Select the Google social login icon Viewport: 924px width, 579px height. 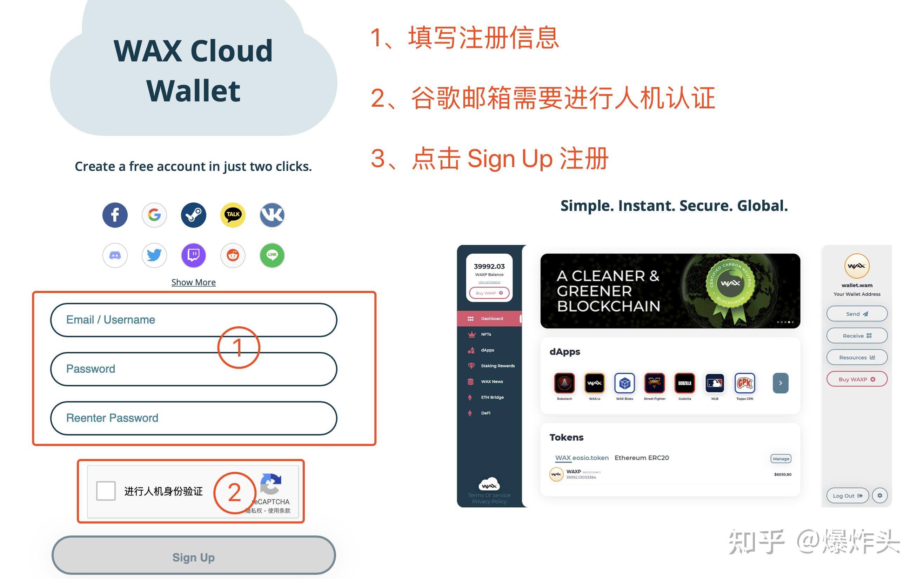pos(154,213)
